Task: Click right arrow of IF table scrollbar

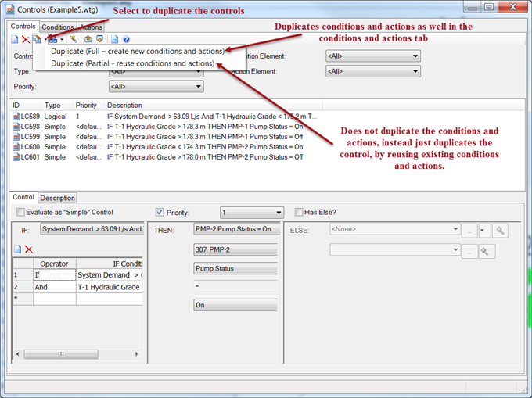Action: click(137, 354)
